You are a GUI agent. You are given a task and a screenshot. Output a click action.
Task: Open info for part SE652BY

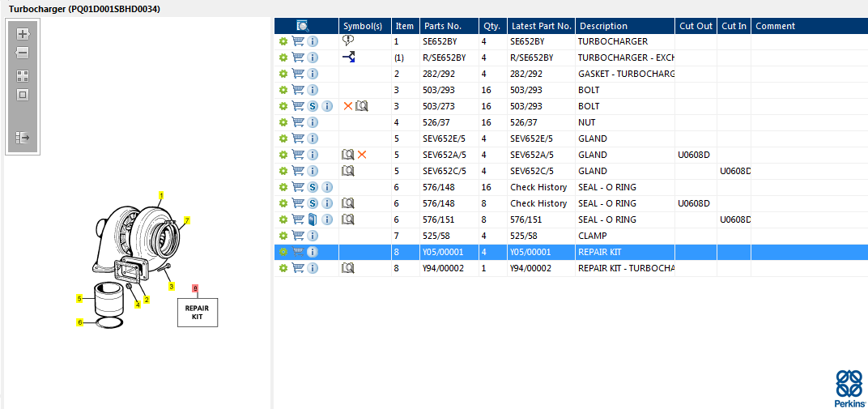pyautogui.click(x=313, y=41)
